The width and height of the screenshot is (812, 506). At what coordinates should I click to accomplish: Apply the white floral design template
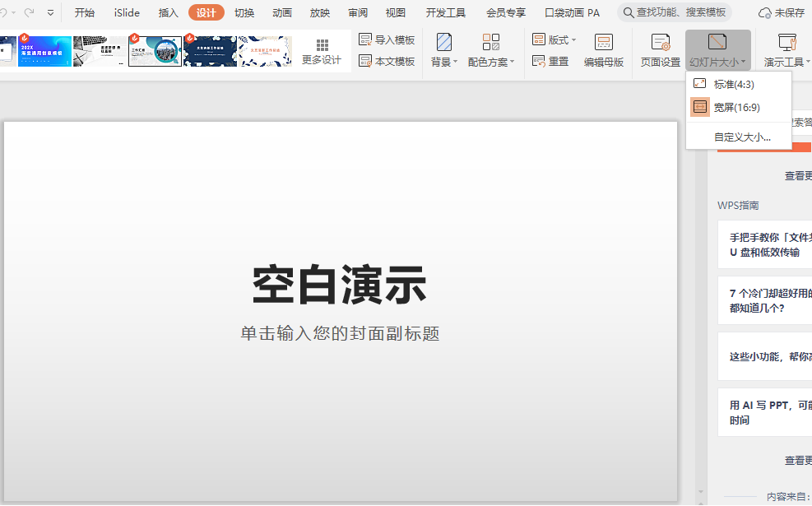click(265, 51)
